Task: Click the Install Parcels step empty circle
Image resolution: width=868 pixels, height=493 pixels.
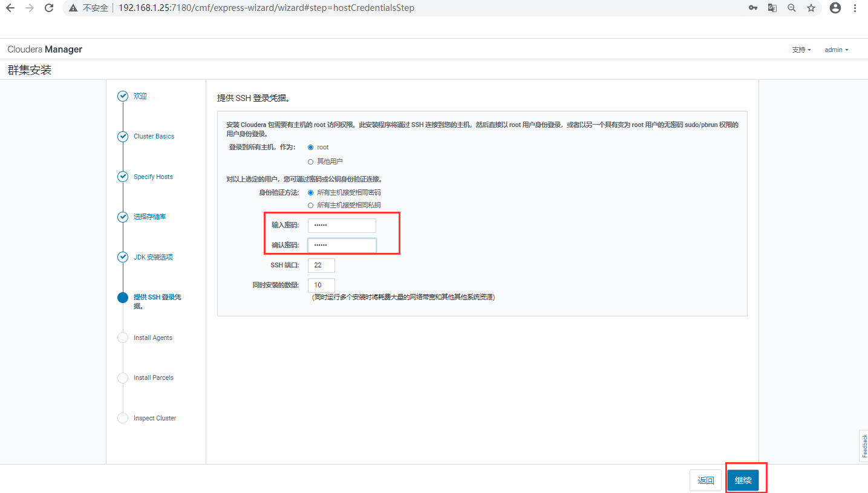Action: (x=123, y=377)
